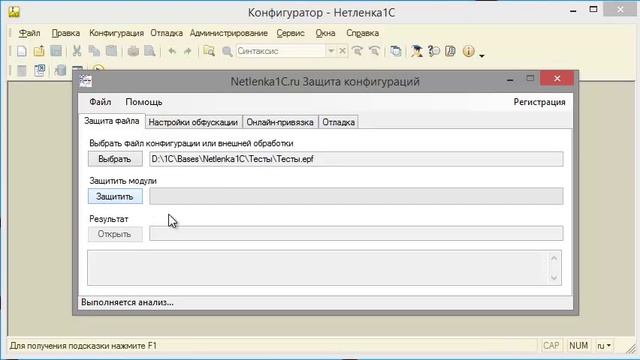
Task: Switch to the Защита файла tab
Action: click(111, 121)
